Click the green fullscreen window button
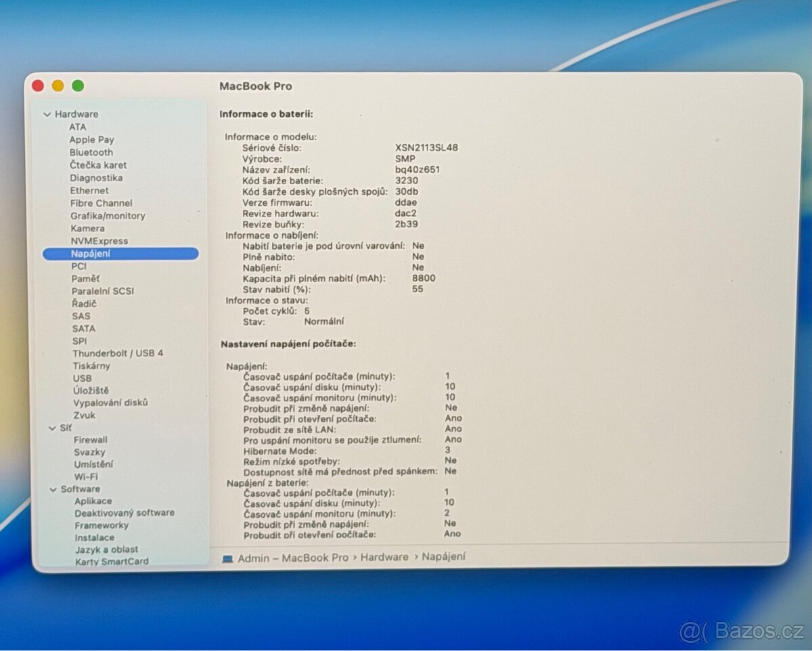 click(78, 86)
